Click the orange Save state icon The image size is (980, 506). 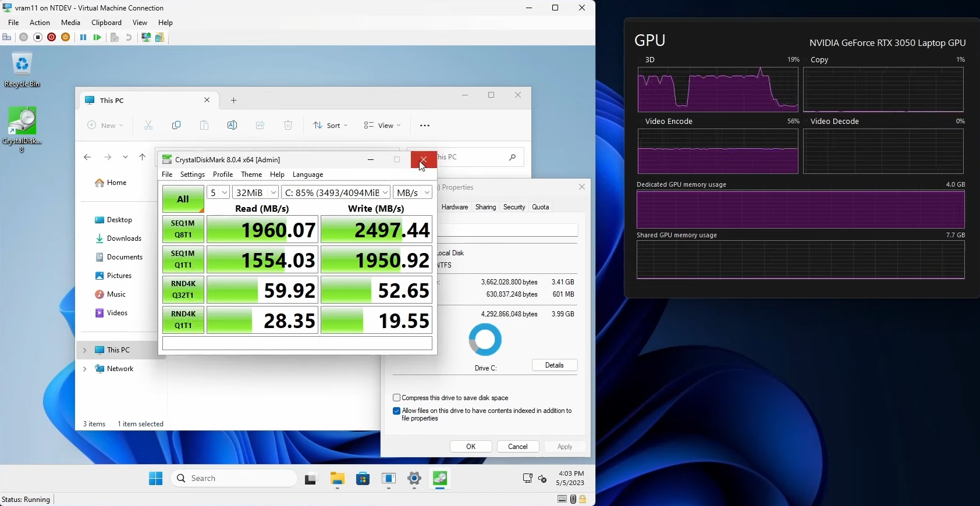(x=66, y=37)
